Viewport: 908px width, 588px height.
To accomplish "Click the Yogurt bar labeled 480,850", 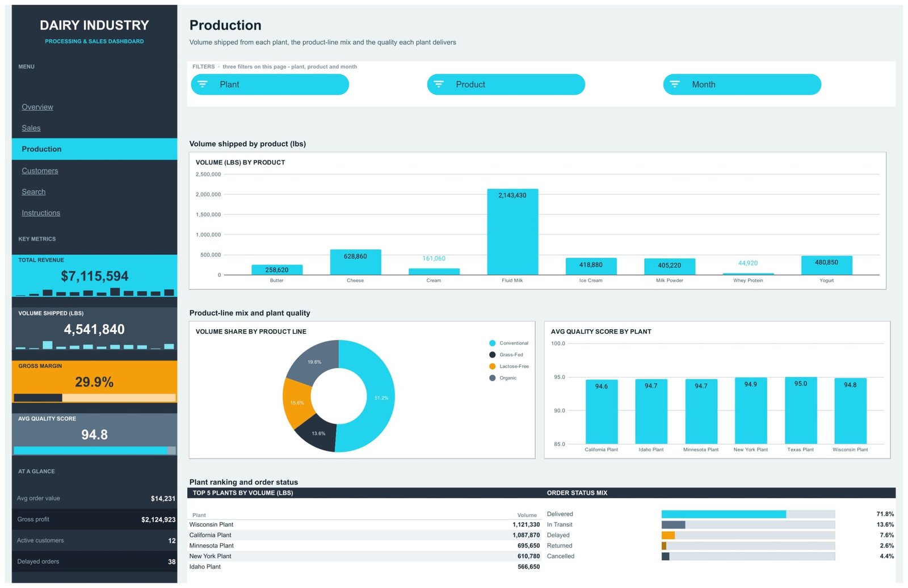I will (827, 266).
